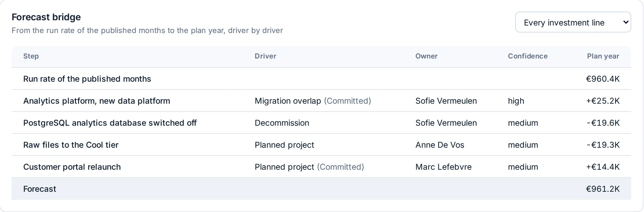The height and width of the screenshot is (212, 644).
Task: Click the 'Step' column header
Action: pos(31,56)
